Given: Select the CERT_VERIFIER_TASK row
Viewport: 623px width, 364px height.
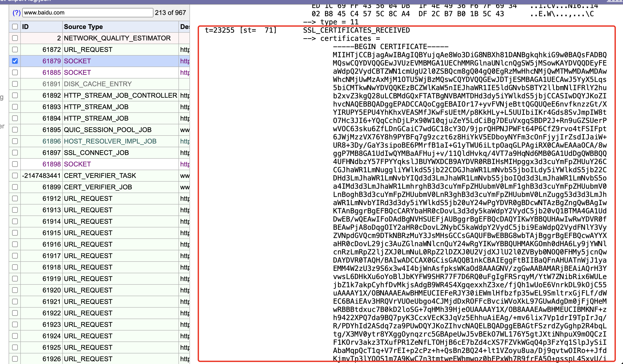Looking at the screenshot, I should [100, 176].
